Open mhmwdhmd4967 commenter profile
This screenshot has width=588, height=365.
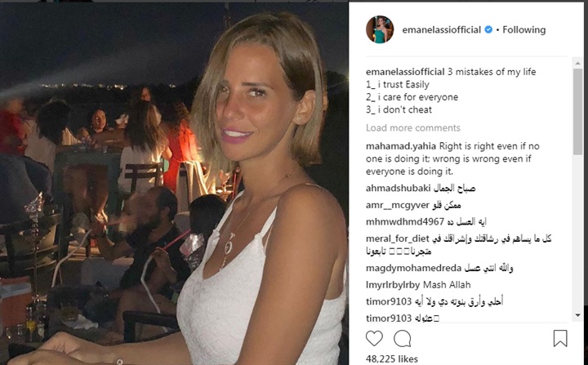coord(405,222)
